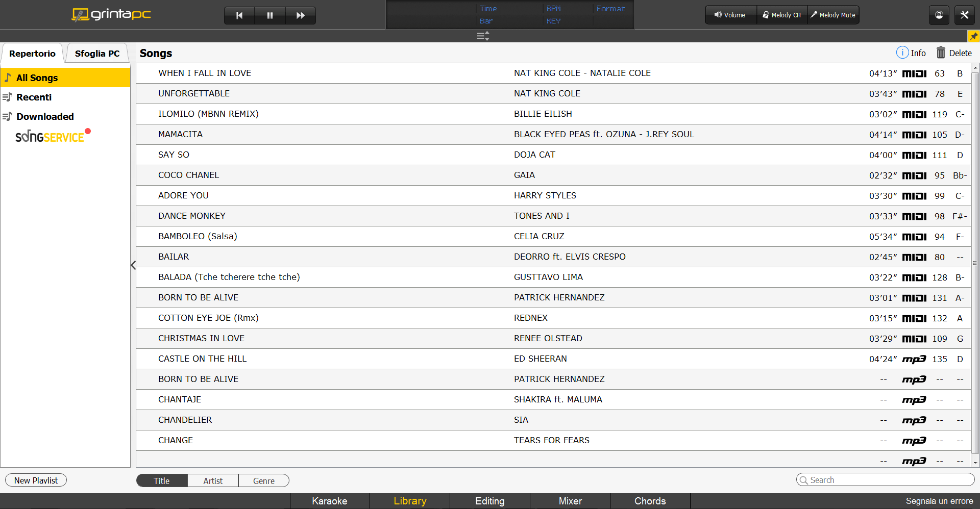Image resolution: width=980 pixels, height=509 pixels.
Task: Collapse the left sidebar with the arrow
Action: click(x=133, y=265)
